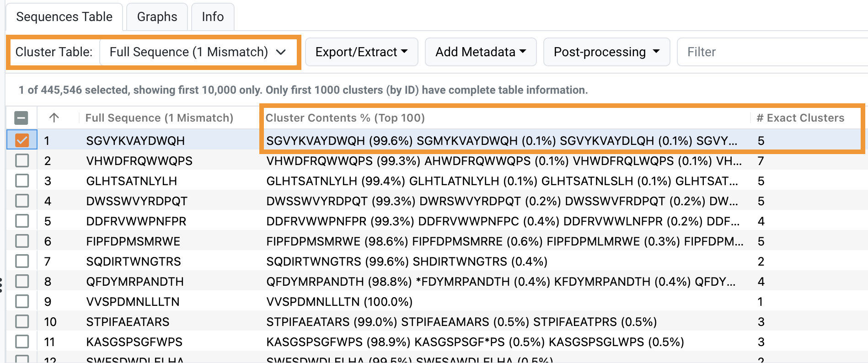868x363 pixels.
Task: Check the row 2 VHWDFRQWWQPS checkbox
Action: coord(22,160)
